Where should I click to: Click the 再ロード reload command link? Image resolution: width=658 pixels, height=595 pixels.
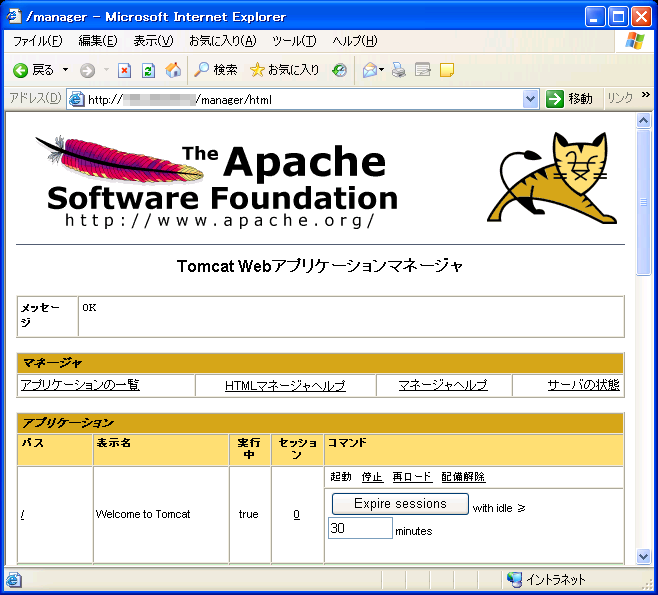pyautogui.click(x=412, y=477)
